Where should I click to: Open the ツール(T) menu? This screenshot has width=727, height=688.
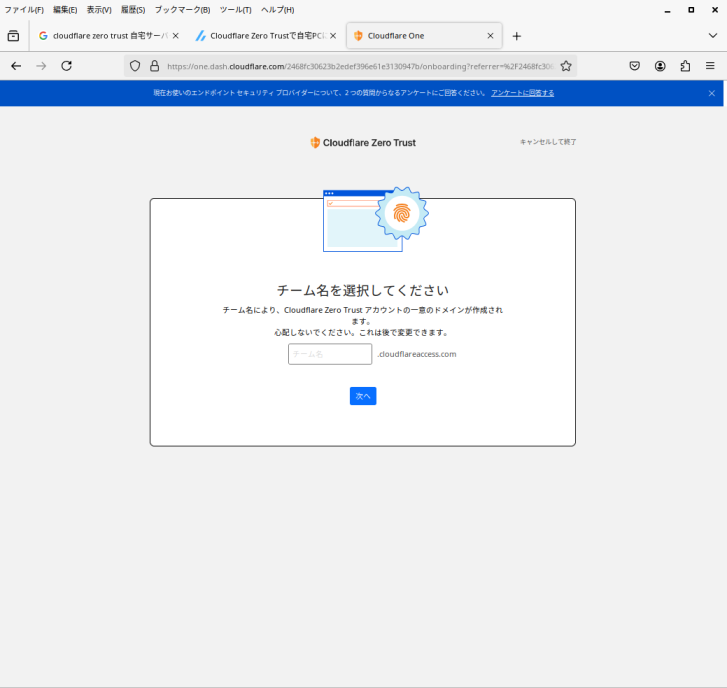pos(236,10)
